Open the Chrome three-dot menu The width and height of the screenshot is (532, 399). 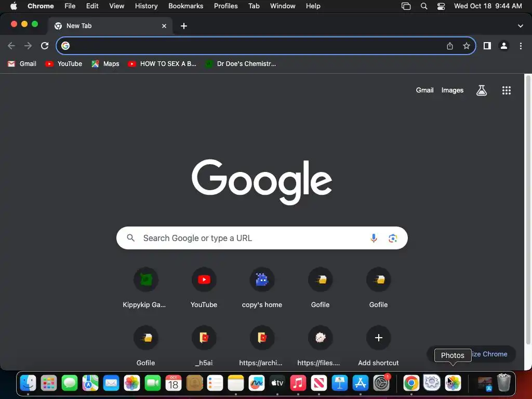point(521,46)
